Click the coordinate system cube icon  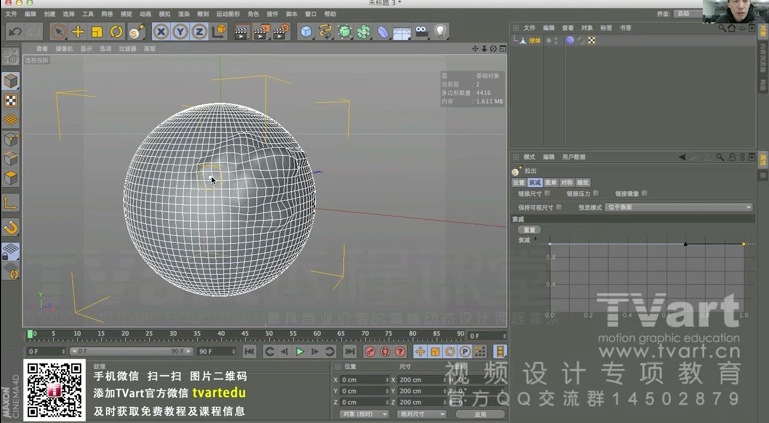(x=219, y=32)
